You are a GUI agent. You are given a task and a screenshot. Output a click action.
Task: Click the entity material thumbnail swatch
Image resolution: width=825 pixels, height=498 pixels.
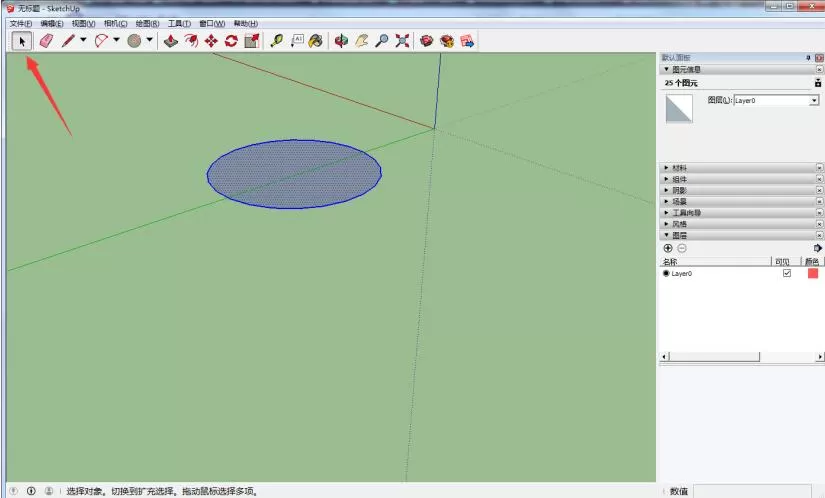coord(679,109)
